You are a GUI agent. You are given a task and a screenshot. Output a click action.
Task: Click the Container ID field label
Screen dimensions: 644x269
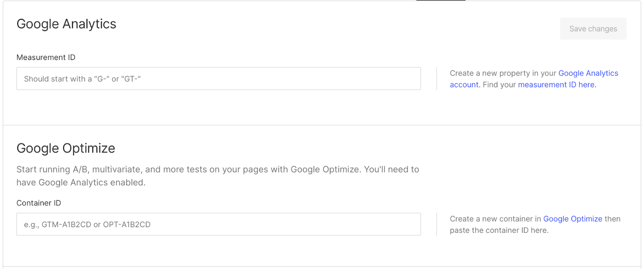[39, 203]
